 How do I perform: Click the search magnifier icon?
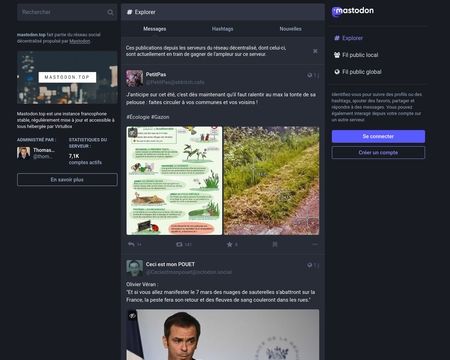(x=110, y=12)
